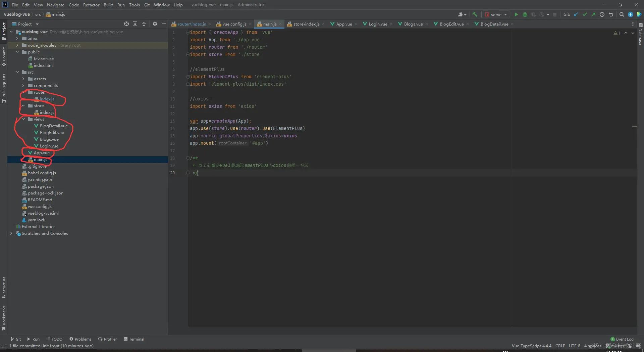This screenshot has width=644, height=352.
Task: Go to next highlighted warning arrow
Action: [x=633, y=33]
